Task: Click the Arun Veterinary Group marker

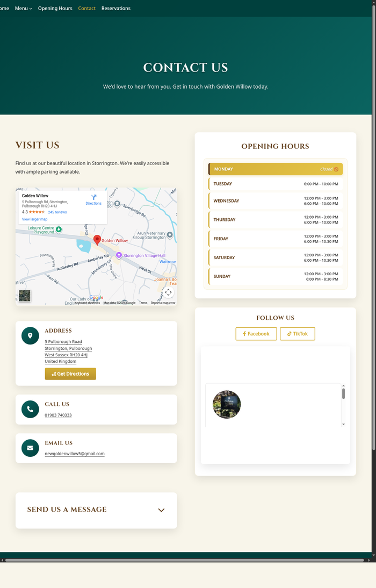Action: [170, 235]
